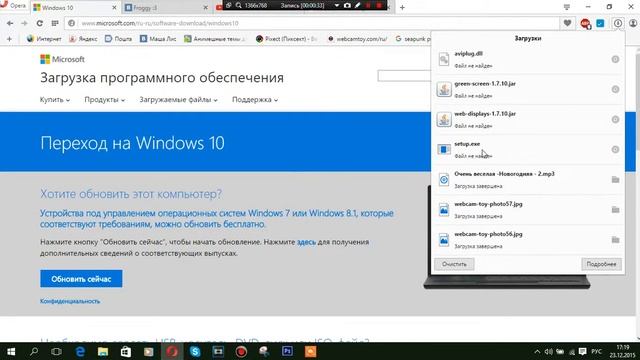Click the Подробнее button in downloads
This screenshot has width=640, height=360.
[601, 264]
